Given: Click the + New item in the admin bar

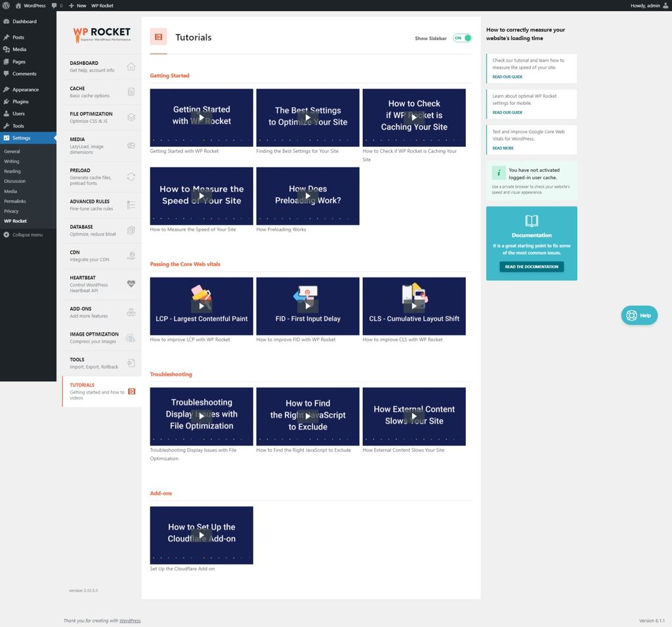Looking at the screenshot, I should tap(77, 5).
